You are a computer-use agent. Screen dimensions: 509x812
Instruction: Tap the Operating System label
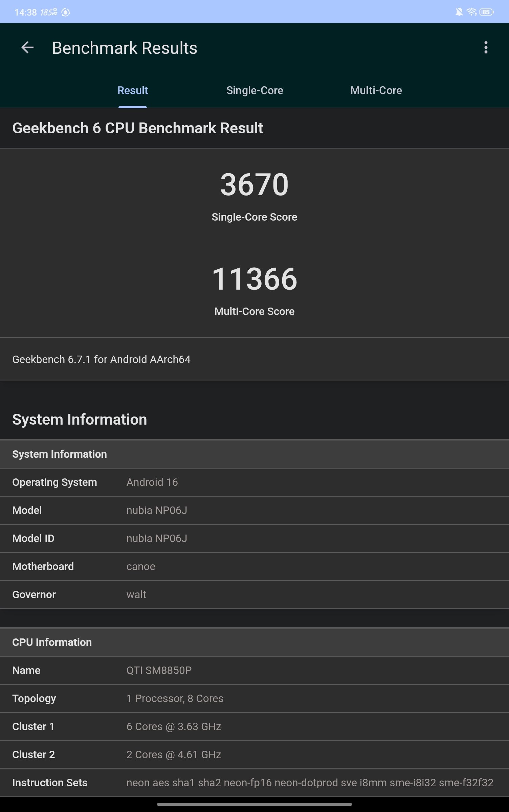click(54, 482)
